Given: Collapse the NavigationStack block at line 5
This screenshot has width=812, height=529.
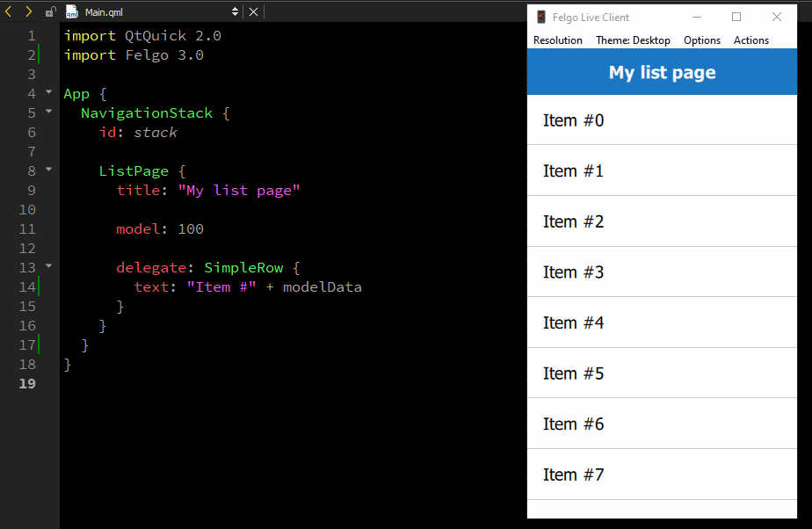Looking at the screenshot, I should tap(48, 110).
